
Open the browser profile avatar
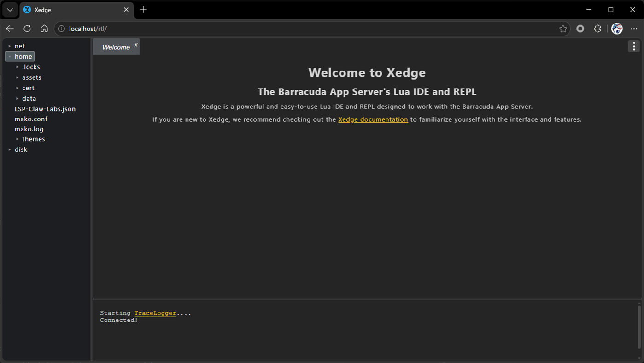[x=617, y=29]
